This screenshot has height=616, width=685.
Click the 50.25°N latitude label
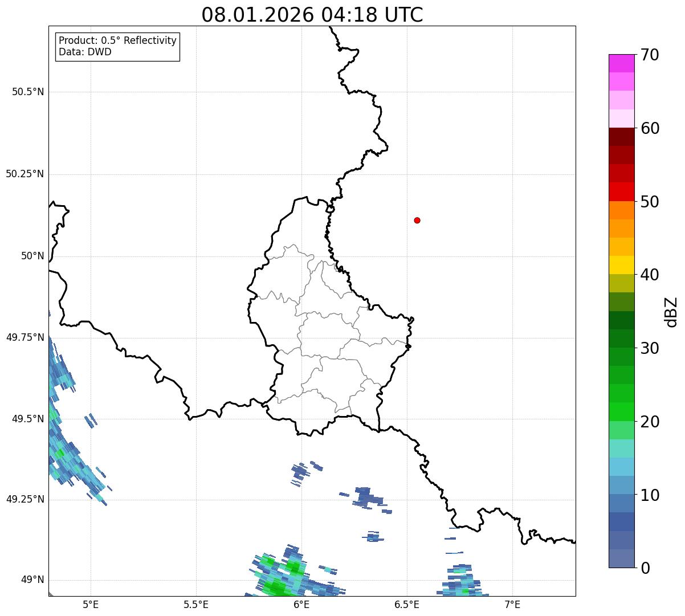pos(25,174)
